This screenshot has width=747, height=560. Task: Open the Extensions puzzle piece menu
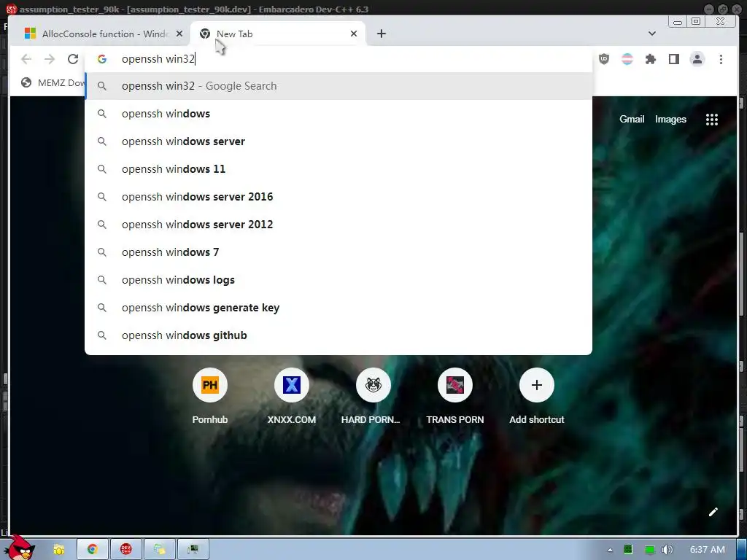[650, 59]
